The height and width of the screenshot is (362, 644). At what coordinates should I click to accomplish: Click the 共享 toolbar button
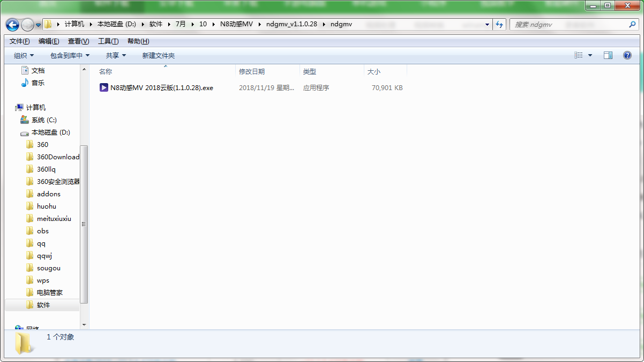point(116,56)
